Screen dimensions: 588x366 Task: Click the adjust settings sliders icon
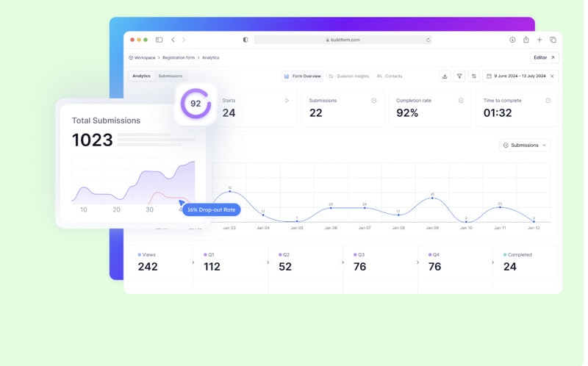tap(474, 76)
